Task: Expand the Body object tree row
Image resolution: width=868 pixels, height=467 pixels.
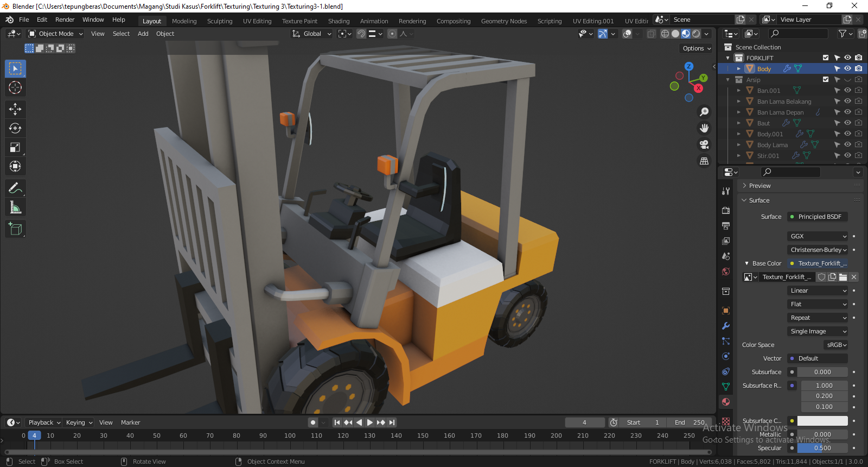Action: pyautogui.click(x=739, y=69)
